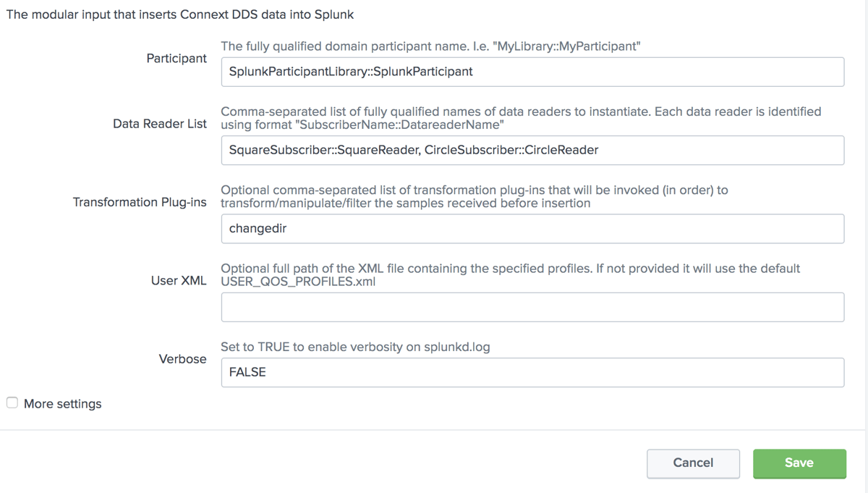The image size is (868, 493).
Task: Click the Verbose label
Action: point(183,359)
